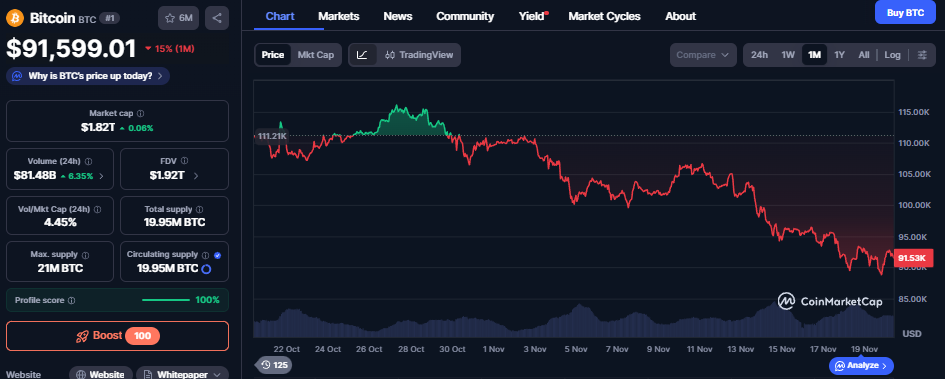
Task: Open the Chart tab
Action: point(280,16)
